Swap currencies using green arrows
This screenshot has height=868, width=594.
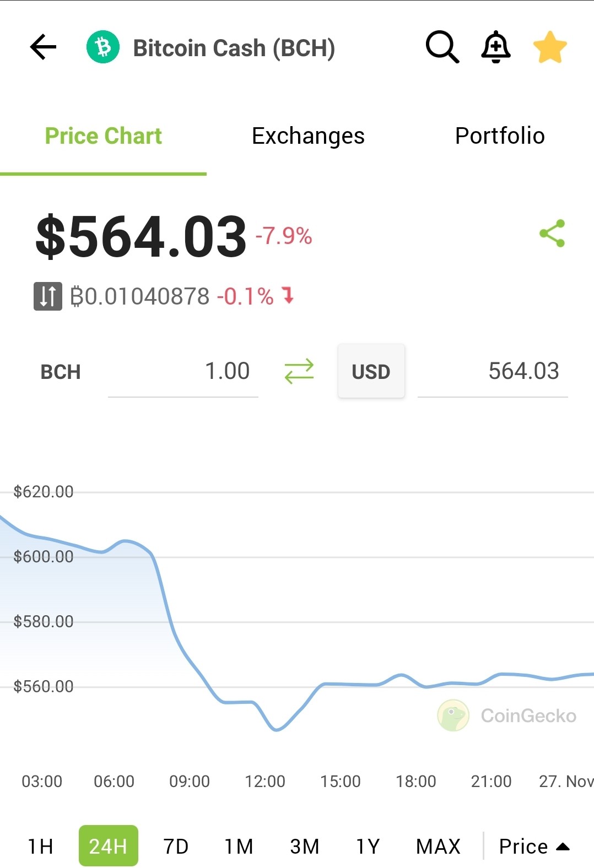[x=299, y=371]
